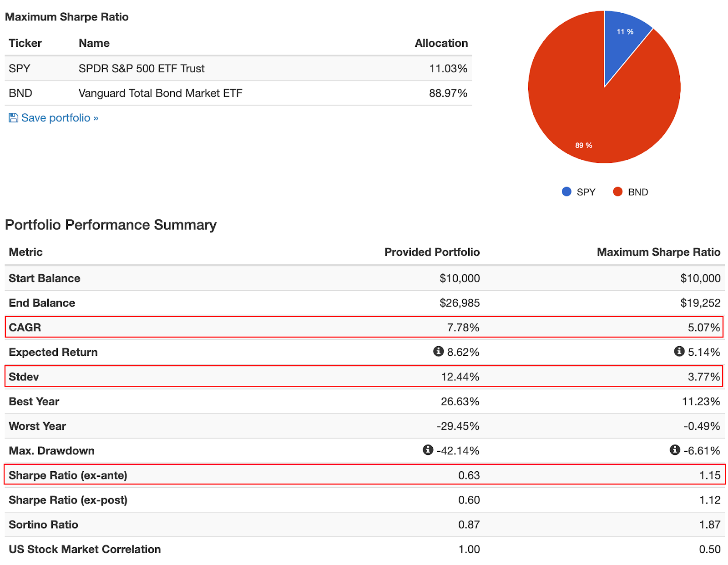
Task: Click the Metric column header
Action: 25,252
